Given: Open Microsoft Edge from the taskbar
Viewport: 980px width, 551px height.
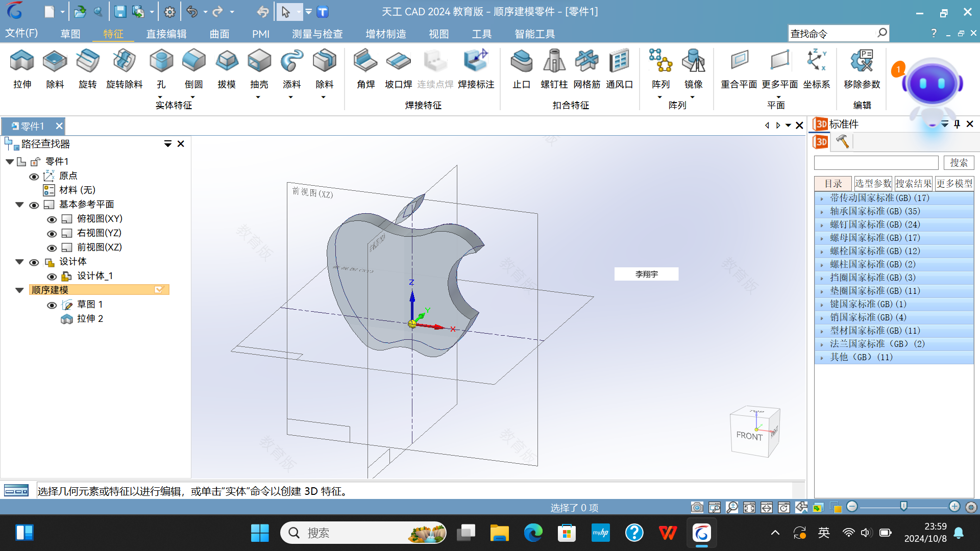Looking at the screenshot, I should tap(533, 533).
